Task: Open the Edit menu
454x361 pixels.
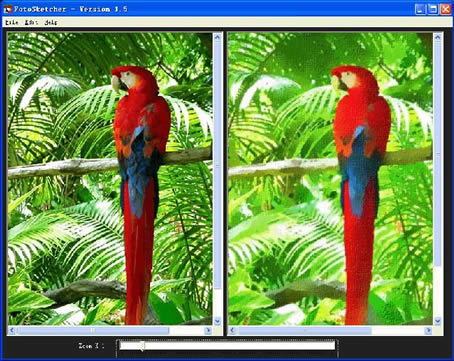Action: pos(32,23)
